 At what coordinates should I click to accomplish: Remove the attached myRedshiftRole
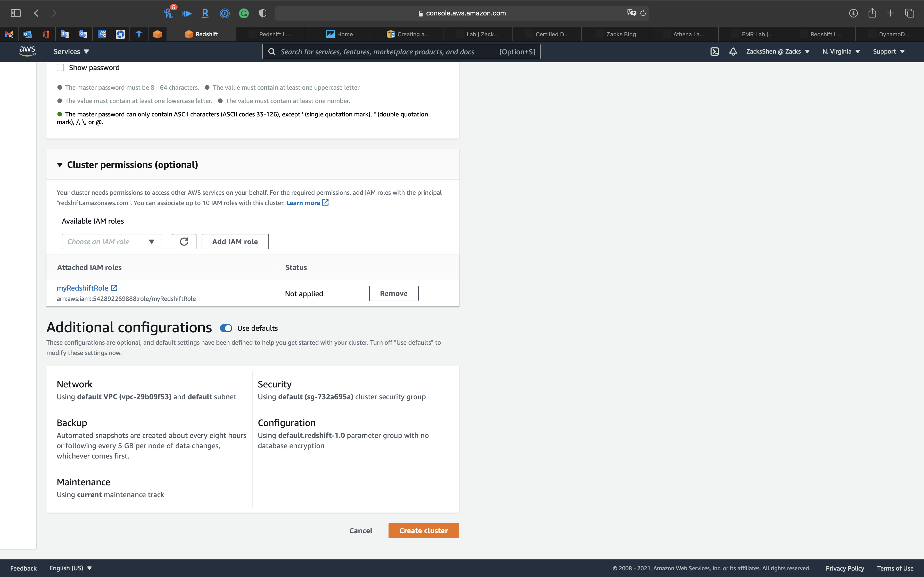coord(394,293)
